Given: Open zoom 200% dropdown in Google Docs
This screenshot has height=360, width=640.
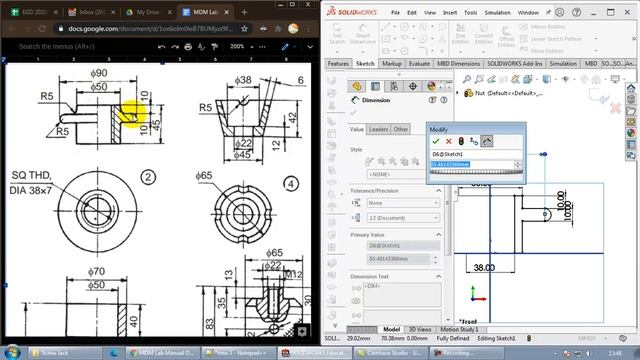Looking at the screenshot, I should pos(241,47).
